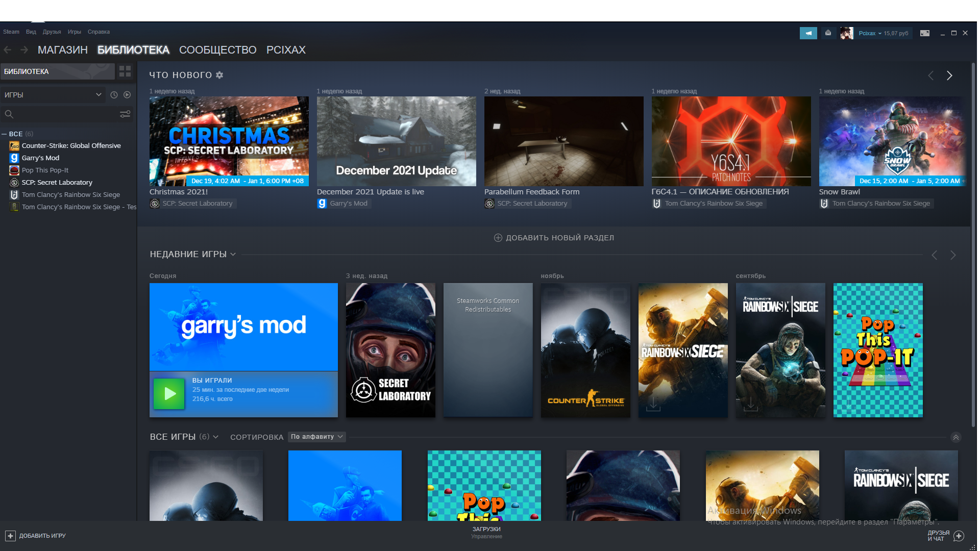Open Y6S4.1 Patch Notes news card
Viewport: 980px width, 551px height.
[731, 141]
